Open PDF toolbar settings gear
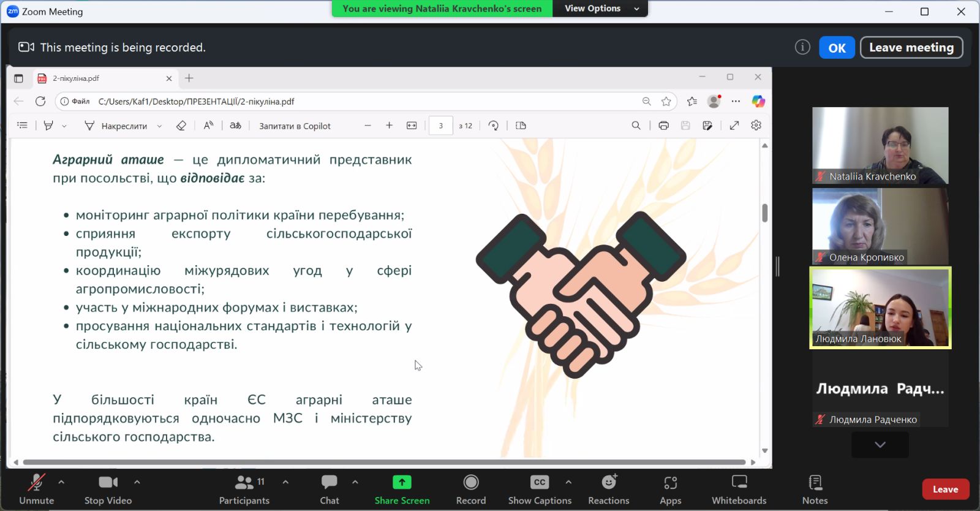The width and height of the screenshot is (980, 511). pos(756,126)
